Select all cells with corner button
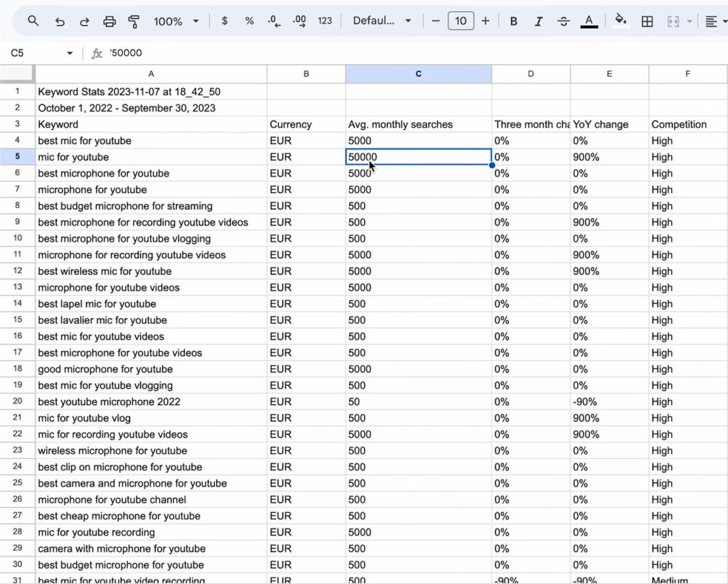The height and width of the screenshot is (584, 728). [17, 74]
